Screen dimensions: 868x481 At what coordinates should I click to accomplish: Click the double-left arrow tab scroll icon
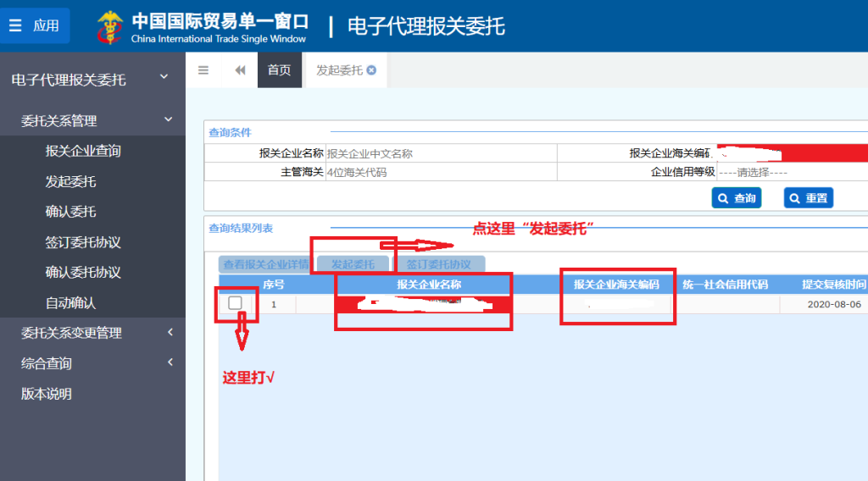240,70
